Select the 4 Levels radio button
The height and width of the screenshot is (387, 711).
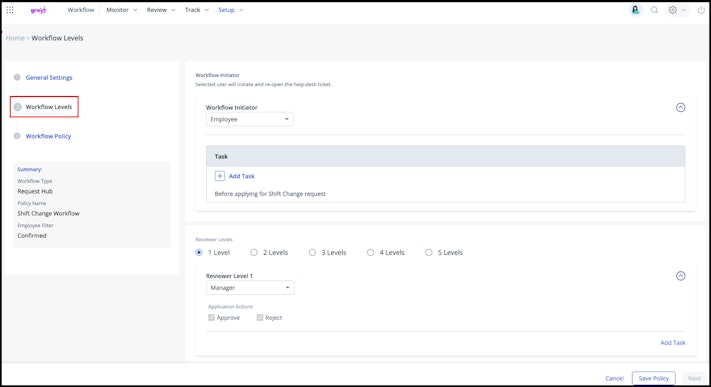click(370, 253)
